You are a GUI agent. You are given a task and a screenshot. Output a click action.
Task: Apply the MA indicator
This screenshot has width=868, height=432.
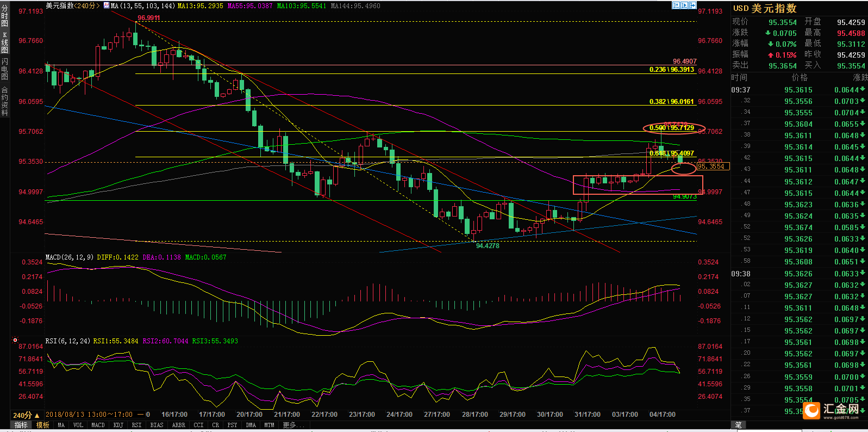61,425
